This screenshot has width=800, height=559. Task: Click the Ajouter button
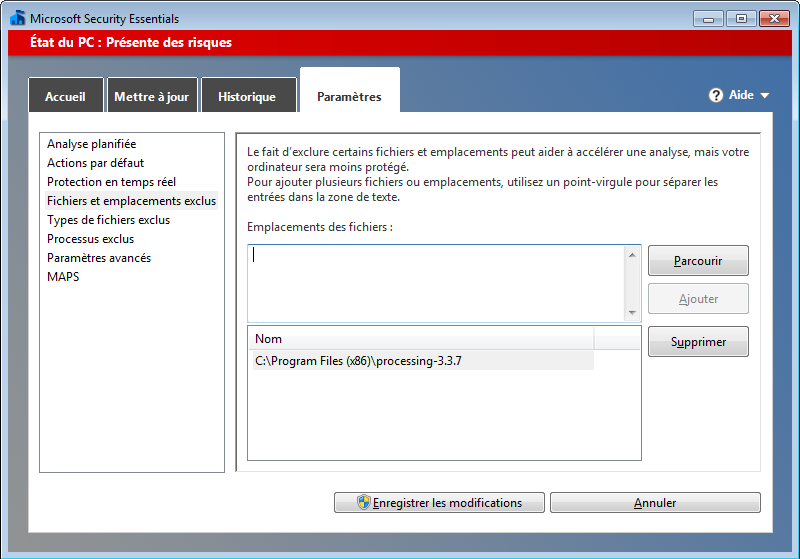tap(698, 299)
